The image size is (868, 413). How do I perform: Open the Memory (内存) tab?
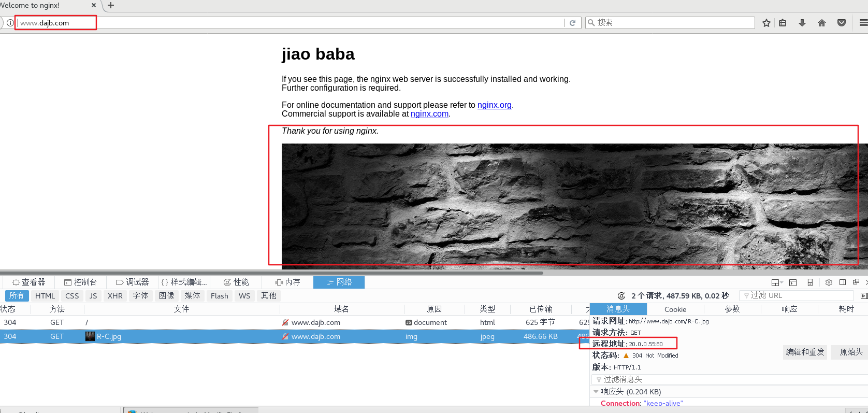click(x=288, y=282)
